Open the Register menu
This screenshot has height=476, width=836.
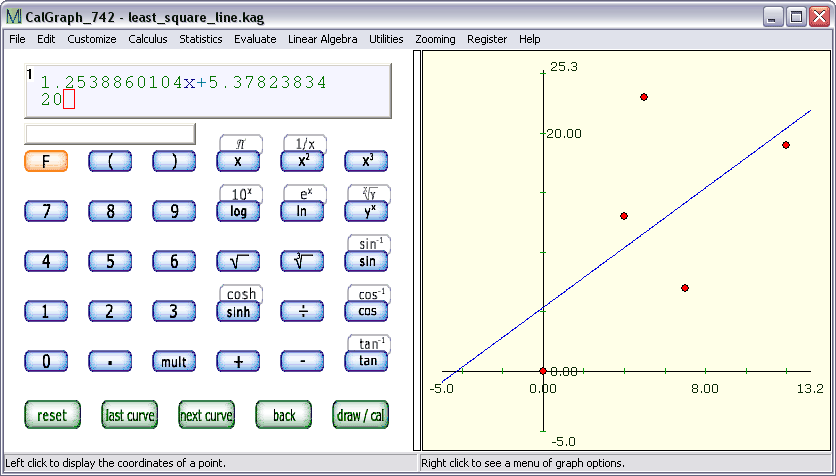487,39
